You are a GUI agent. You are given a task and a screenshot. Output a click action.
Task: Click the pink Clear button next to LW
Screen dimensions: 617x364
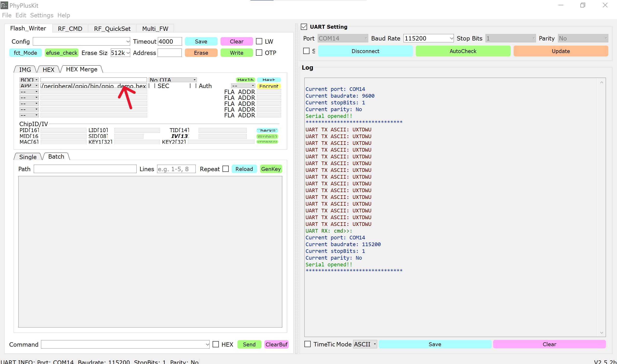coord(237,41)
